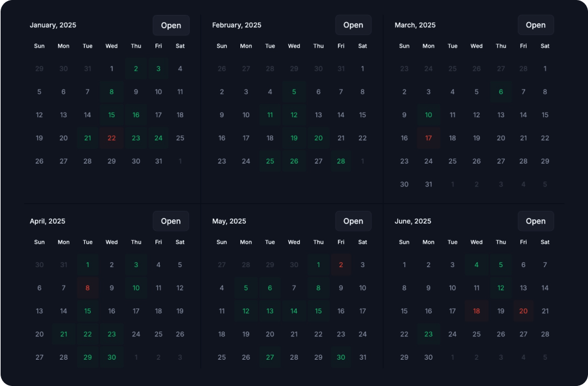The height and width of the screenshot is (386, 588).
Task: Select red-highlighted April 8
Action: pyautogui.click(x=88, y=288)
